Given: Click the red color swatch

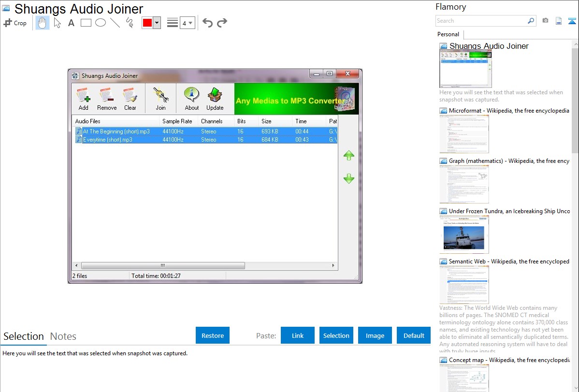Looking at the screenshot, I should click(147, 23).
